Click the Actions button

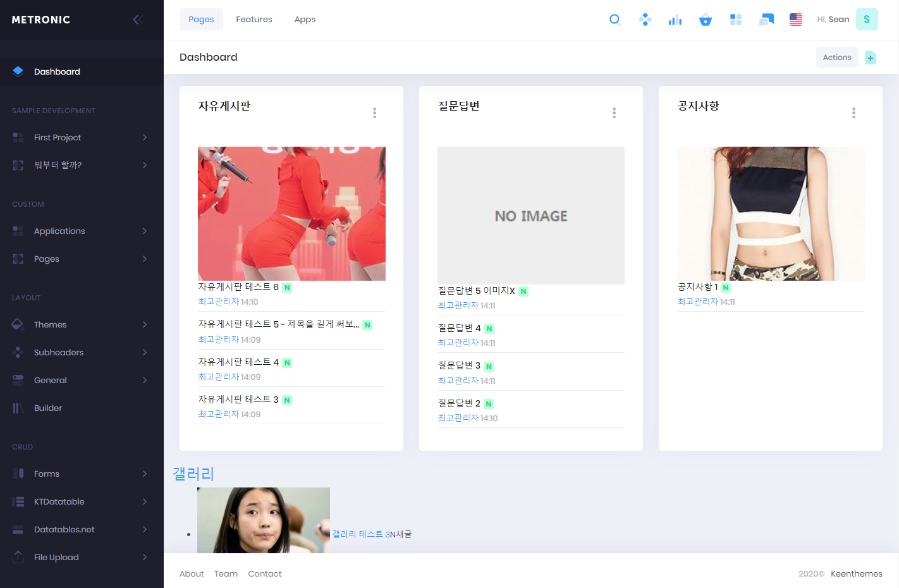click(x=837, y=58)
